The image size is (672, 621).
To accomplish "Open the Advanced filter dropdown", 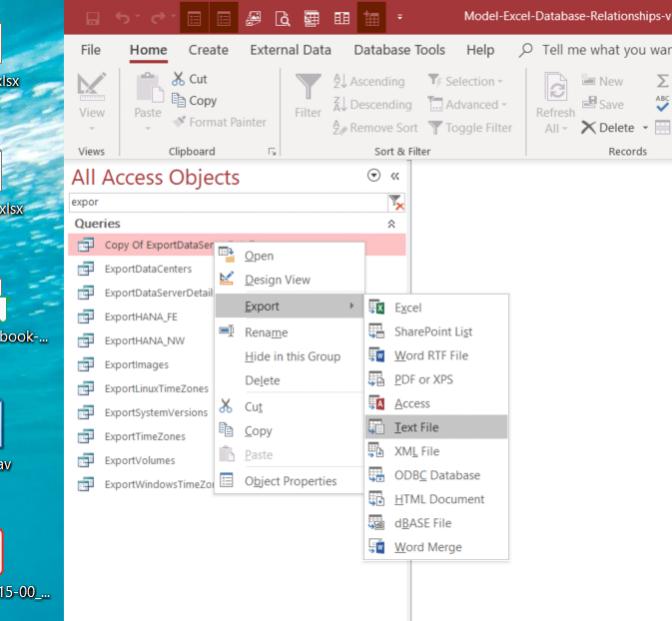I will pyautogui.click(x=467, y=104).
